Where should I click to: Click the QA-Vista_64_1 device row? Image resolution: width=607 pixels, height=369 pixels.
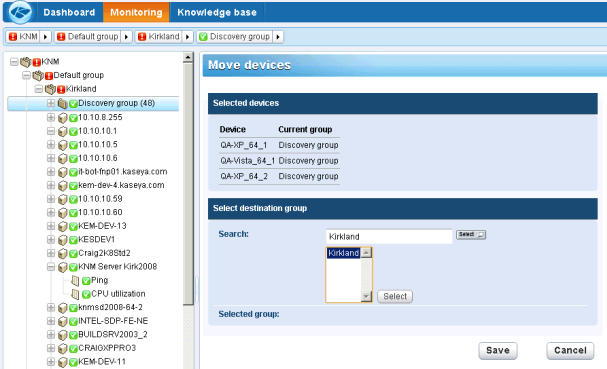(279, 161)
